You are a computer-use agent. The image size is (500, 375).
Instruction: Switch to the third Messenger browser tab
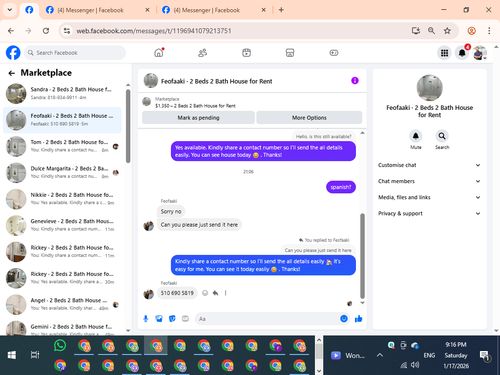214,10
